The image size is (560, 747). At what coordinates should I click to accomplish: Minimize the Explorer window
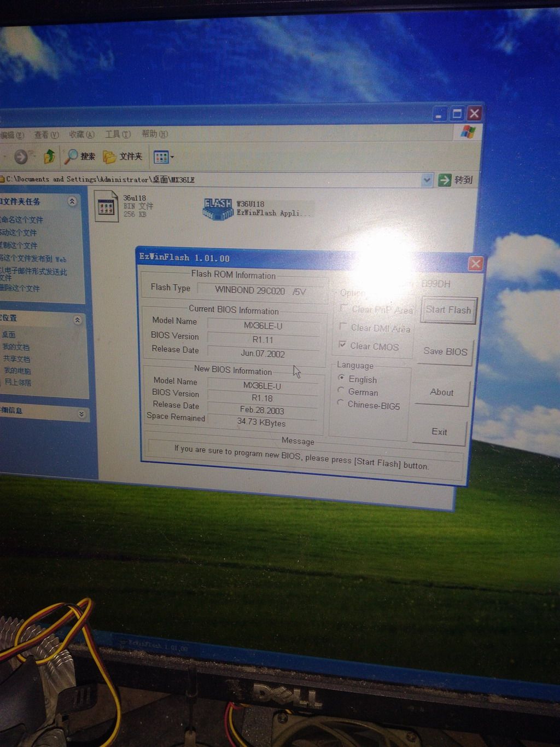click(439, 114)
